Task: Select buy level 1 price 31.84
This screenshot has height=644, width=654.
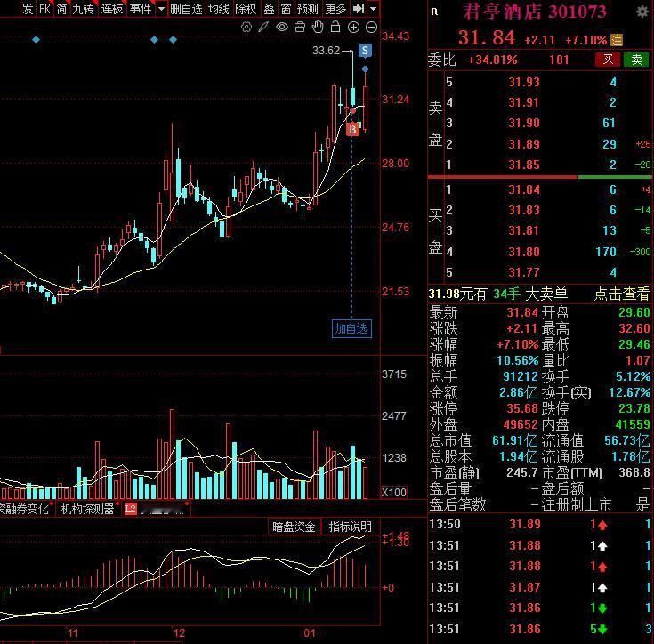Action: pos(524,189)
